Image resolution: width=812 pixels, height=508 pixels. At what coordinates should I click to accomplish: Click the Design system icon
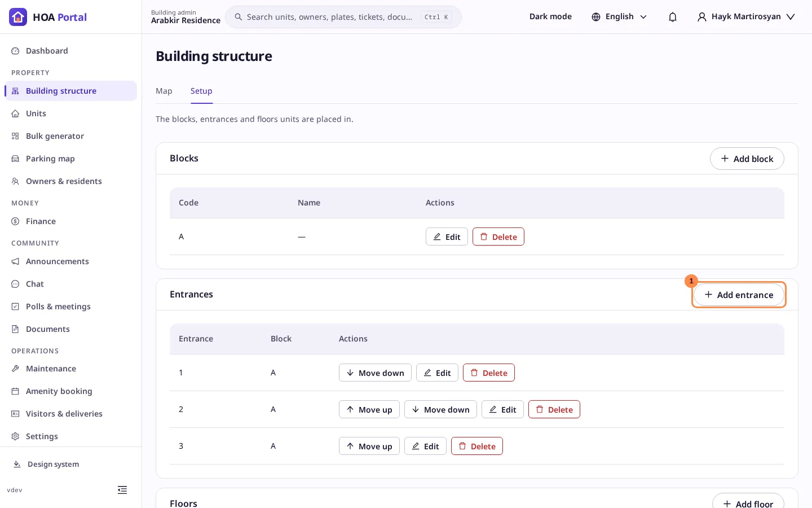point(17,464)
